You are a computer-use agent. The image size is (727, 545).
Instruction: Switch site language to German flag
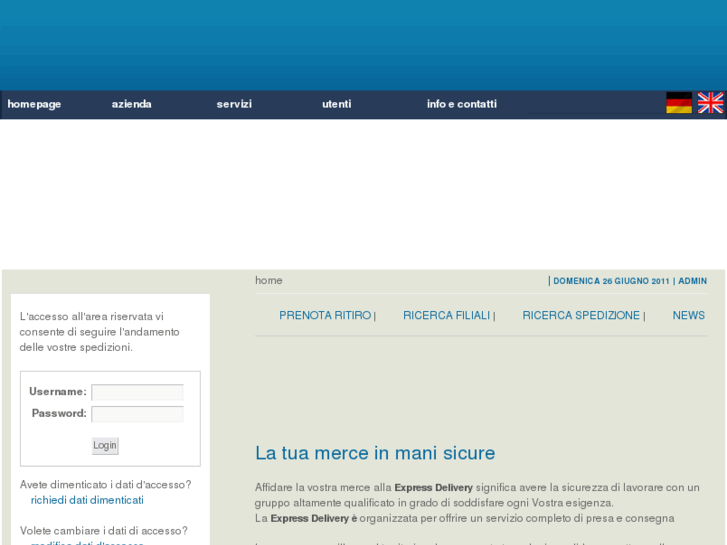[x=679, y=103]
